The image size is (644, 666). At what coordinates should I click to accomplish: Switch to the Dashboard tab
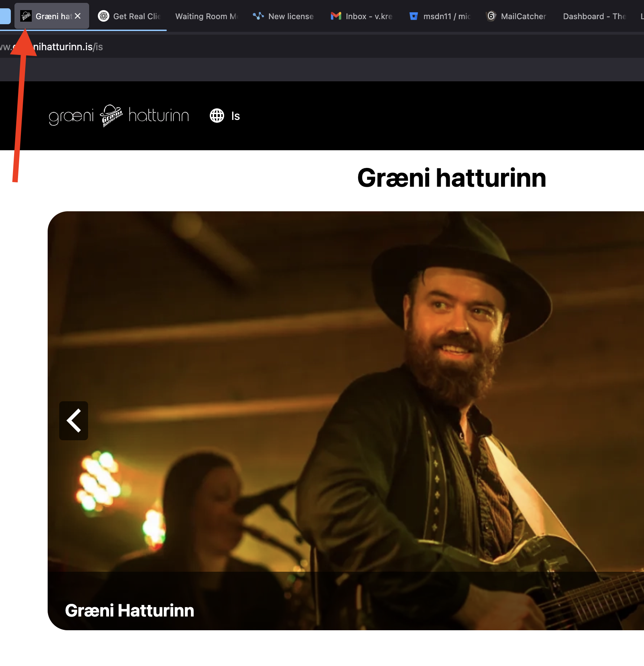[x=594, y=16]
